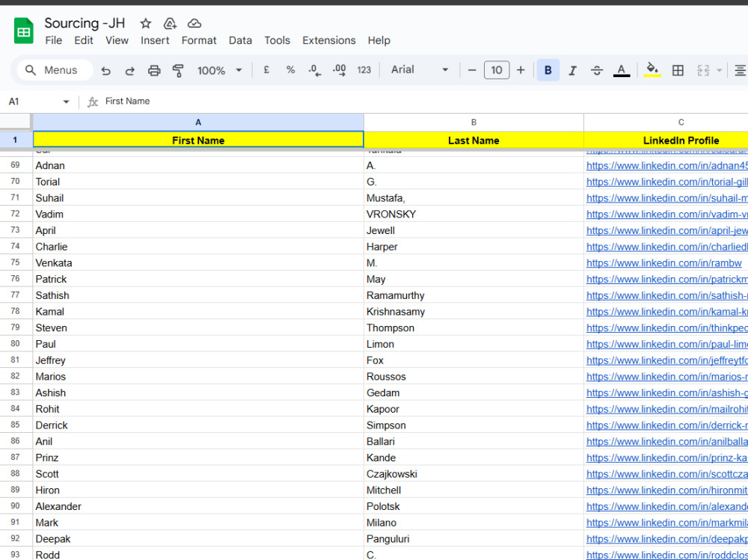748x560 pixels.
Task: Click document title Sourcing -JH
Action: pos(85,23)
